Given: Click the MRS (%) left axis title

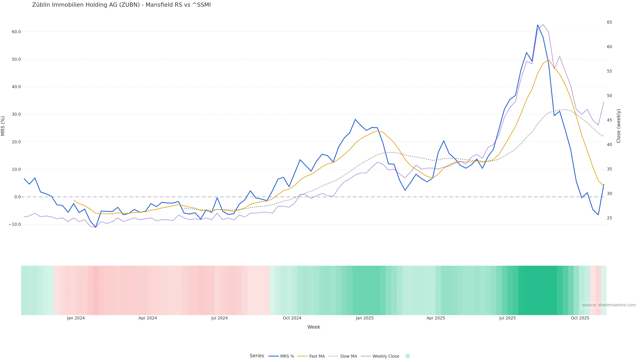Looking at the screenshot, I should coord(3,126).
